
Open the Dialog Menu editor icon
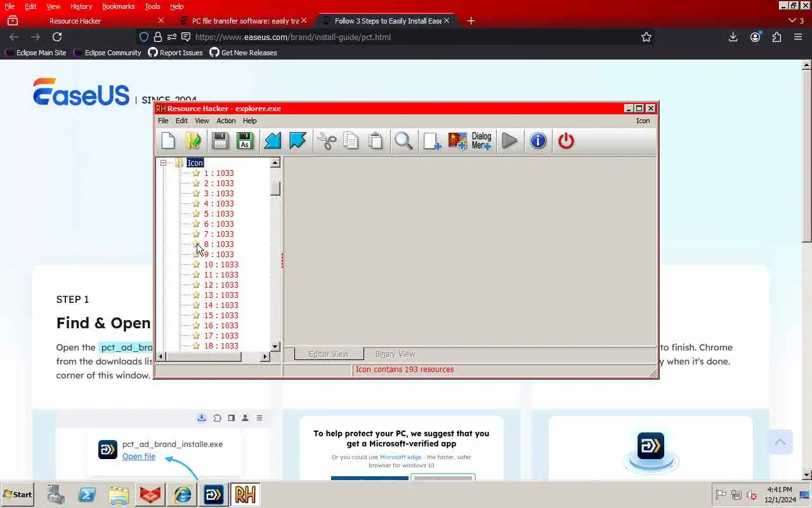point(481,141)
